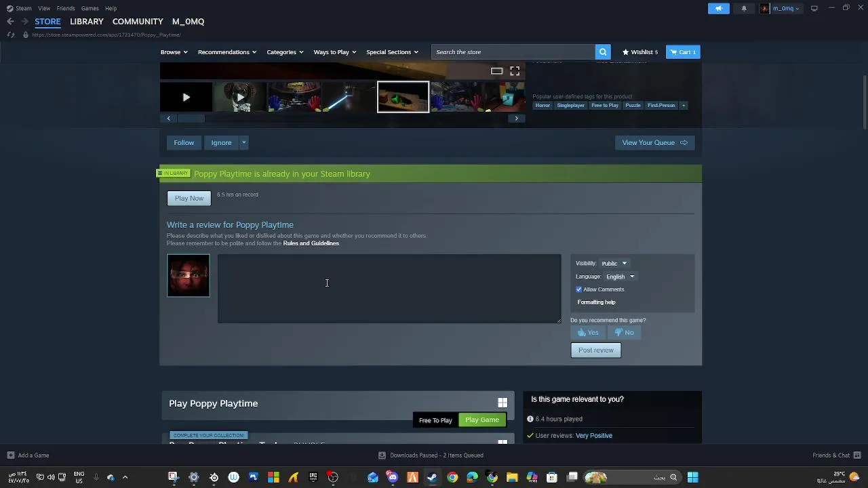Click View Your Queue button
This screenshot has height=488, width=868.
tap(654, 142)
